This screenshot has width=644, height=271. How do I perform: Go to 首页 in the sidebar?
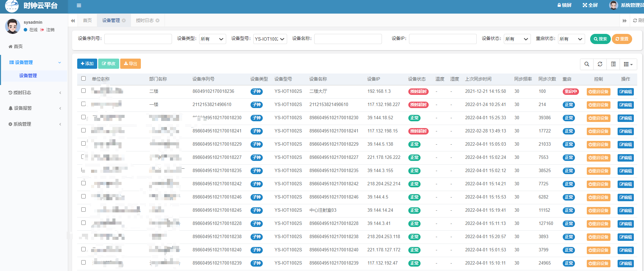16,46
